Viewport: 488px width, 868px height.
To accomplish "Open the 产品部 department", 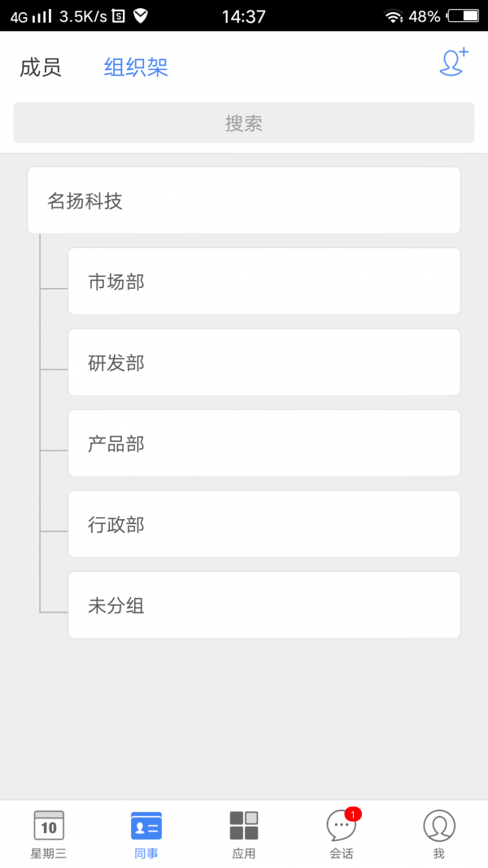I will tap(264, 443).
